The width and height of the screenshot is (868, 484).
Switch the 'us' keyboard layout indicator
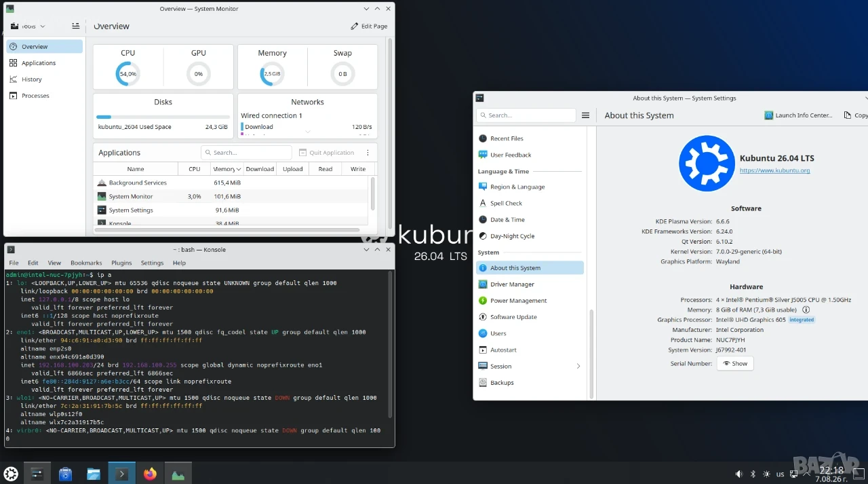pos(780,474)
